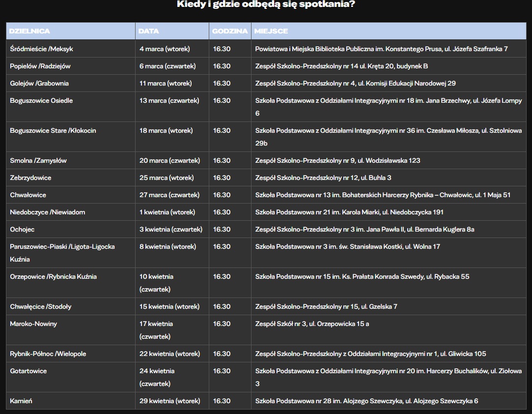
Task: Click the 16.30 time in the Chwałowice row
Action: point(222,195)
